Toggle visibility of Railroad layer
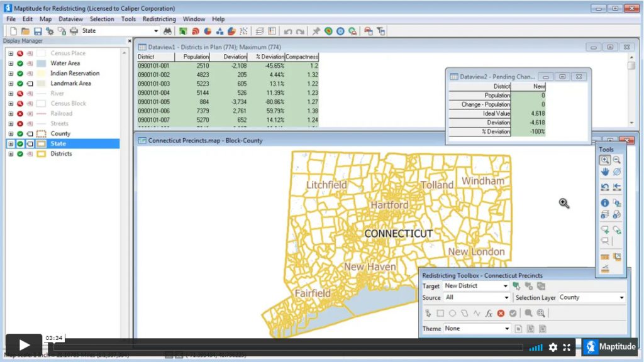Screen dimensions: 644x362 [x=20, y=114]
